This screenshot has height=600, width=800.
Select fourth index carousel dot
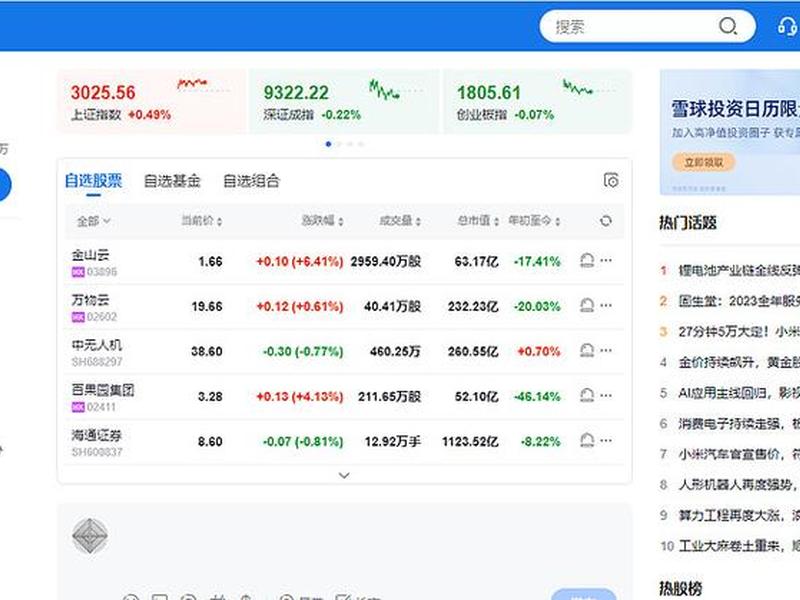click(361, 144)
